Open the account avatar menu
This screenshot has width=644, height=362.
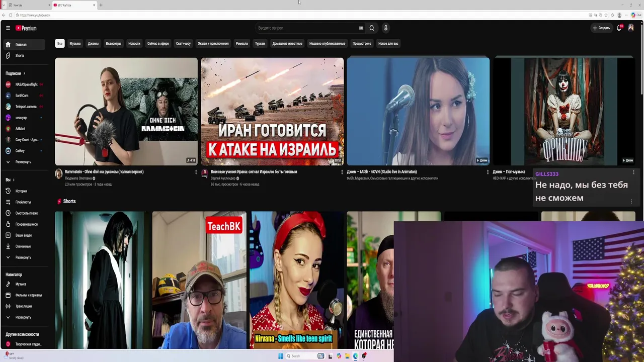(631, 28)
